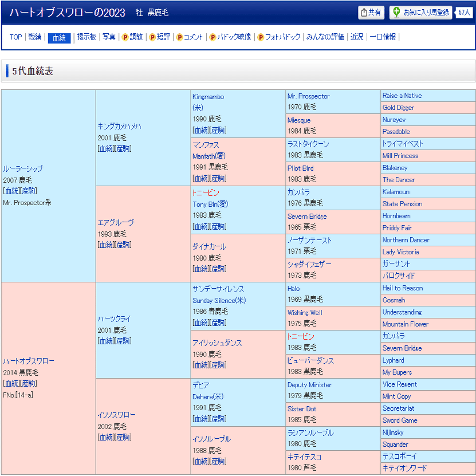
Task: Open the マンファス link
Action: coord(206,145)
